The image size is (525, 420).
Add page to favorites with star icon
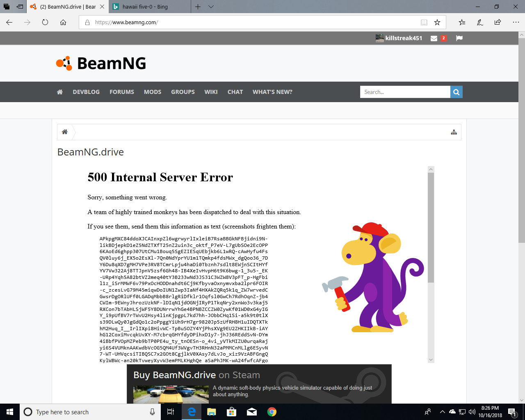(x=437, y=22)
